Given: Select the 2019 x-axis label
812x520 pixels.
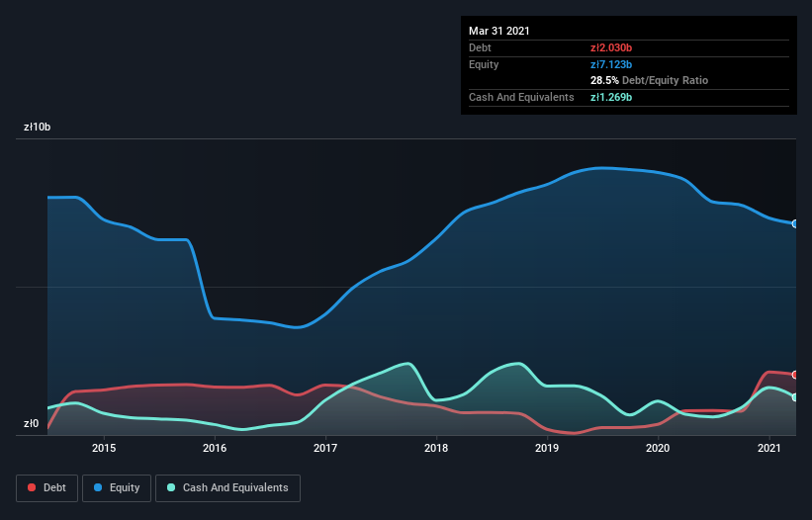Looking at the screenshot, I should 547,448.
